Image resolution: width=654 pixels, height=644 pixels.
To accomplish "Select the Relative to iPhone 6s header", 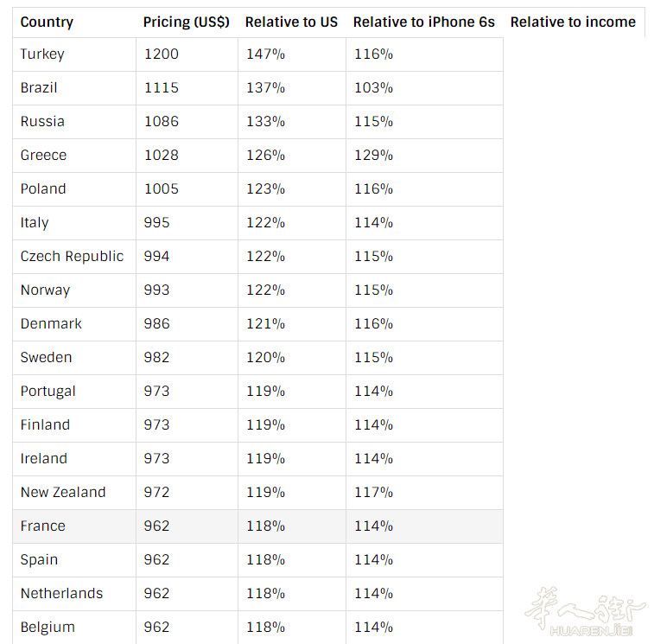I will click(x=423, y=22).
